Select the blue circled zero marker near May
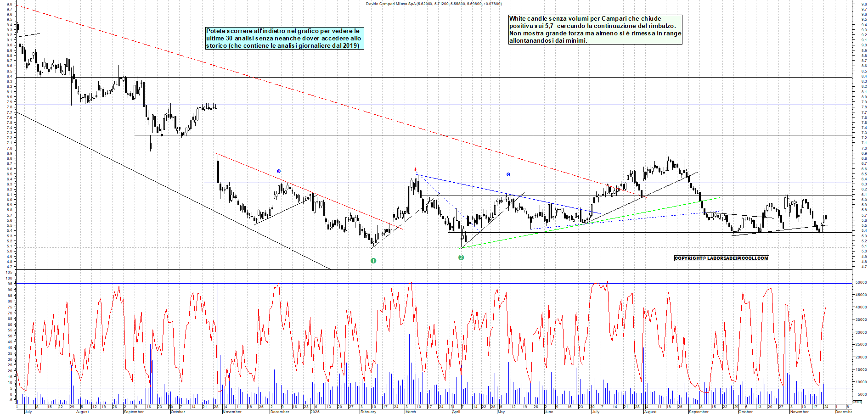The height and width of the screenshot is (414, 868). [x=507, y=174]
